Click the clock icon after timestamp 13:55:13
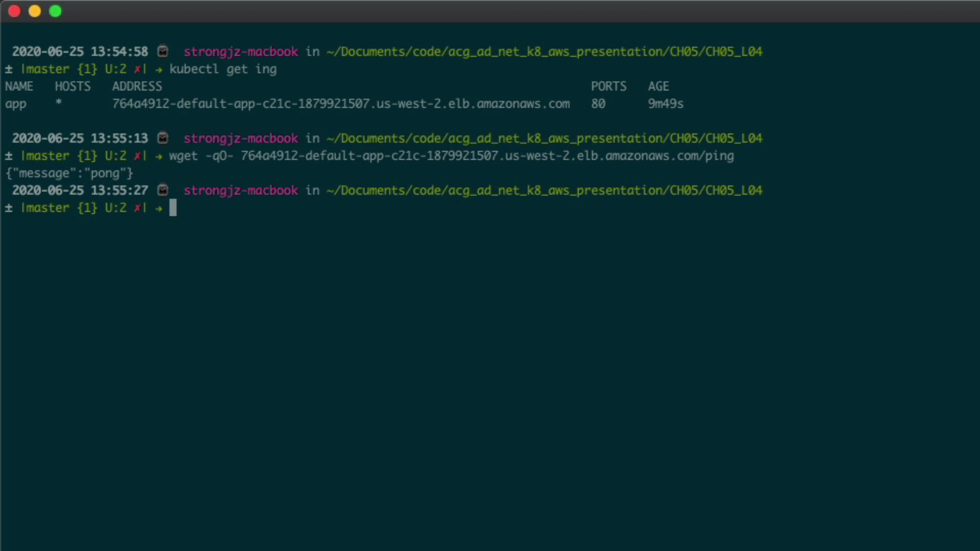This screenshot has height=551, width=980. [163, 138]
